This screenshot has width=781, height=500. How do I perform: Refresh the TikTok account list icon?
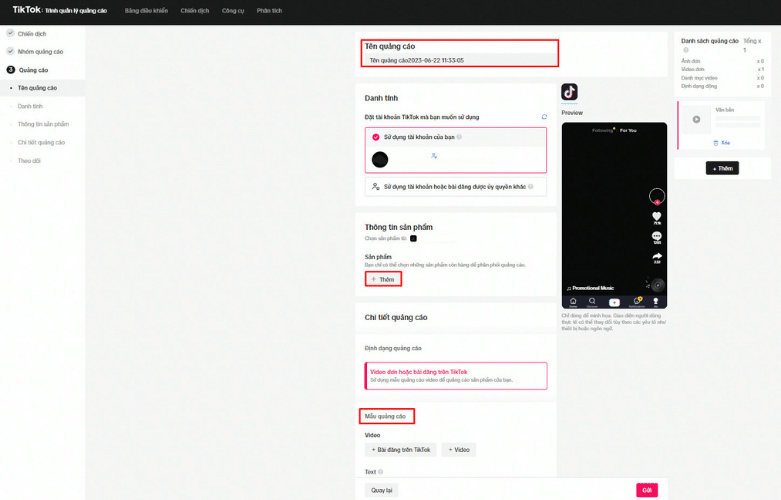tap(544, 117)
